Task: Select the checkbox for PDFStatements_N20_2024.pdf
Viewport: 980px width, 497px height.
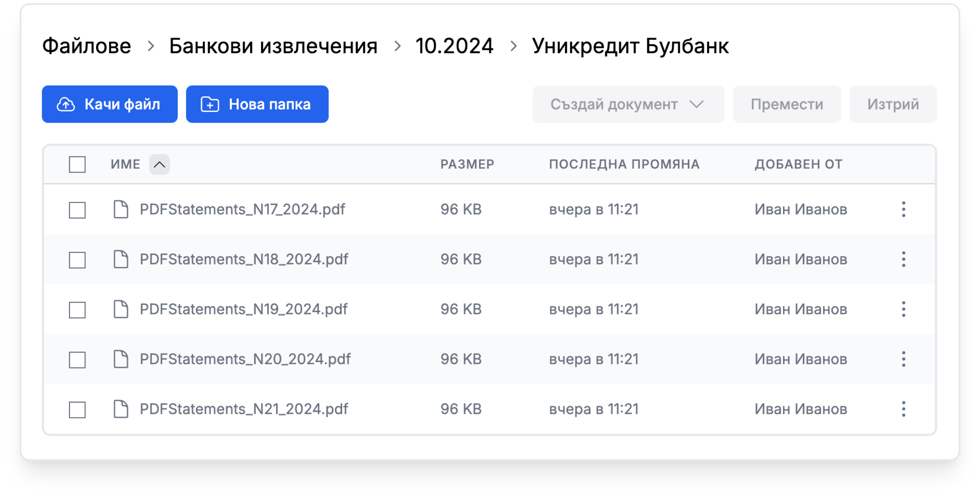Action: (77, 360)
